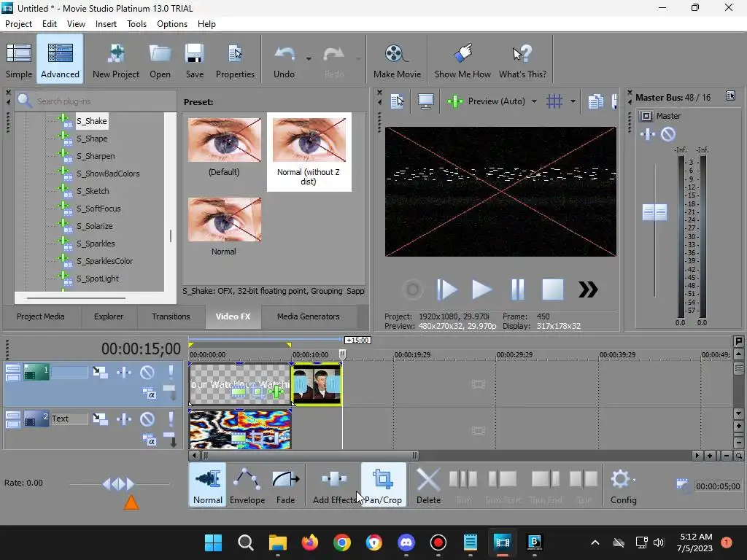Copy snapshot to clipboard in preview

click(x=595, y=101)
